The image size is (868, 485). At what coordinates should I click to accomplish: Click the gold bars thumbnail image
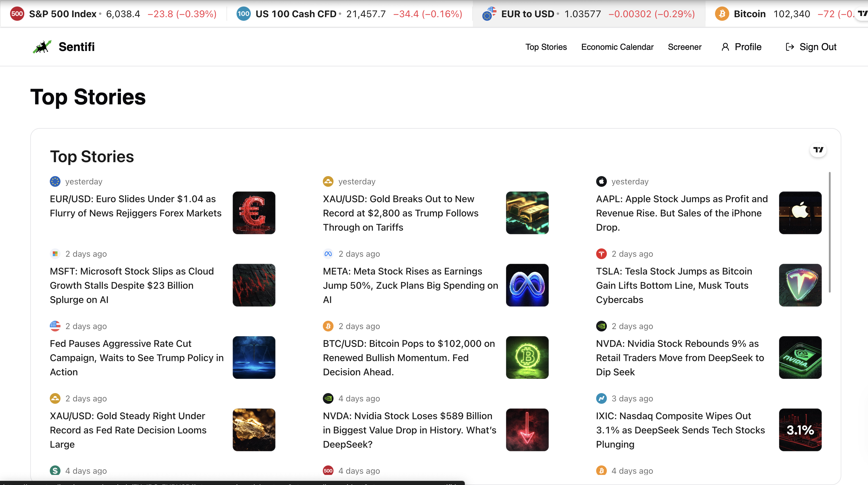(527, 213)
